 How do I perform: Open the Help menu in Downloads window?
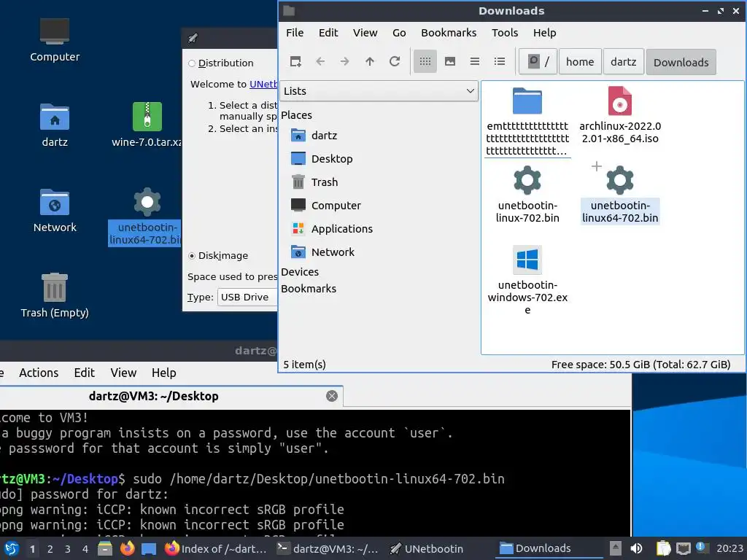(544, 33)
